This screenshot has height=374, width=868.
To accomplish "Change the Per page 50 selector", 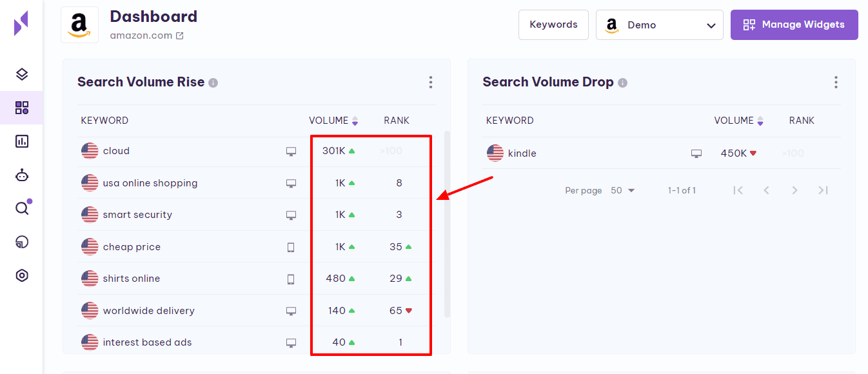I will (x=622, y=190).
